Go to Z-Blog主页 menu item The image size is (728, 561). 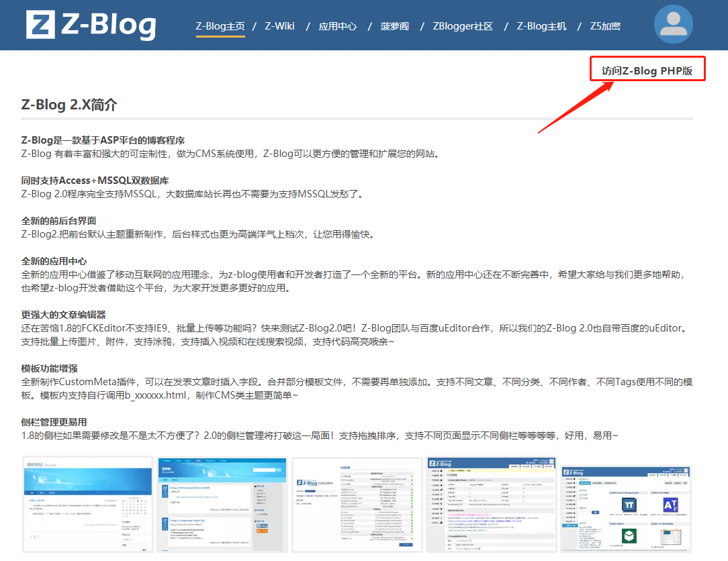click(x=220, y=26)
